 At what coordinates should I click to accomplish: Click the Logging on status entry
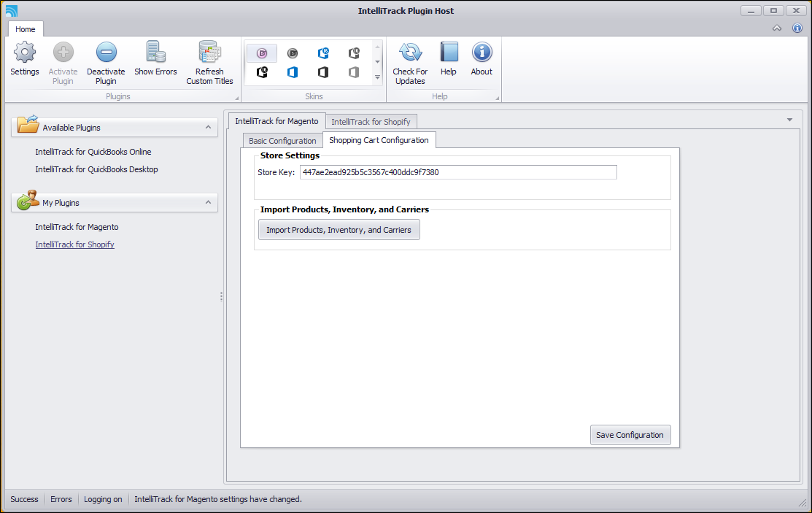(x=103, y=499)
